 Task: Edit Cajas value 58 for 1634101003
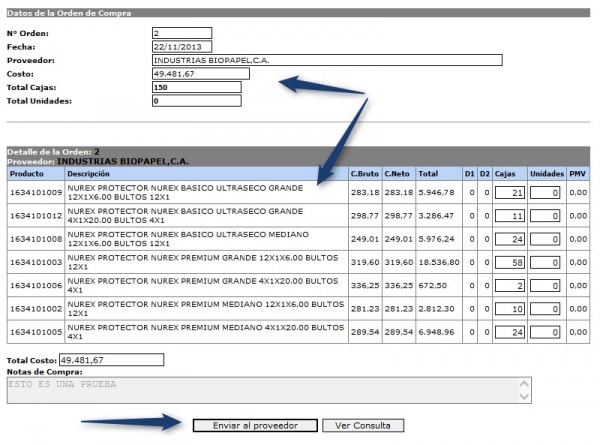pyautogui.click(x=510, y=262)
